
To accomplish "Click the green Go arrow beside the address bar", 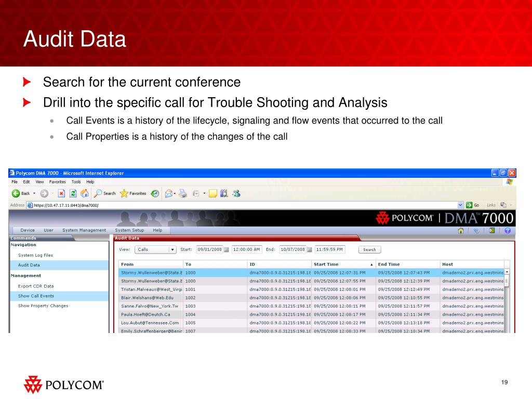I will (x=469, y=205).
